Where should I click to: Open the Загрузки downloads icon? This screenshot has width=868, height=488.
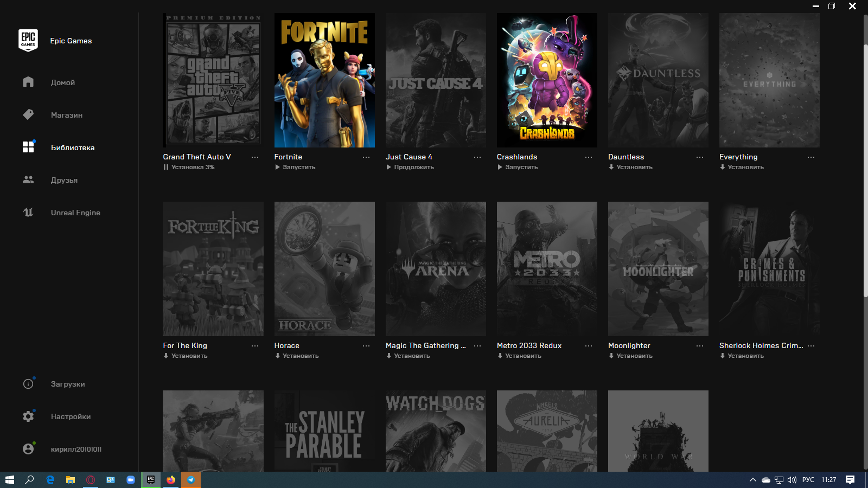(28, 384)
